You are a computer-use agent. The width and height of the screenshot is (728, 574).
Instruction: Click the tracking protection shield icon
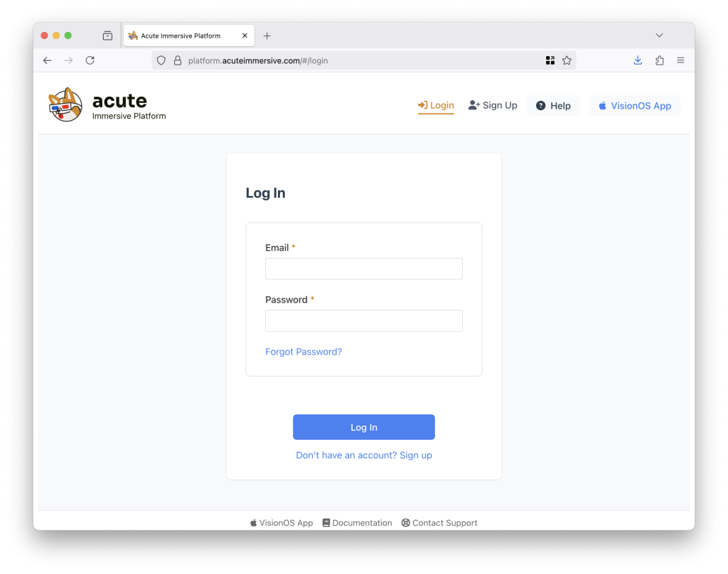click(161, 60)
